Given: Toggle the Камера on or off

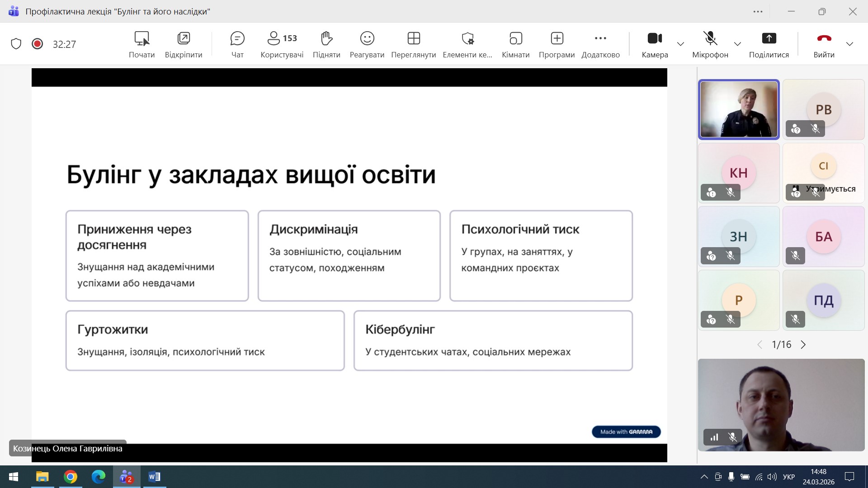Looking at the screenshot, I should pyautogui.click(x=655, y=44).
